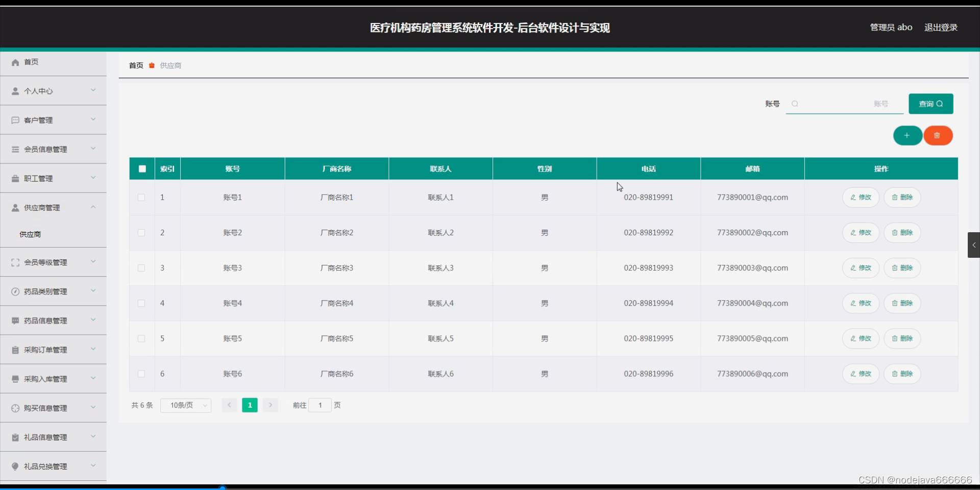Click the chat icon for 客户管理

click(x=15, y=120)
